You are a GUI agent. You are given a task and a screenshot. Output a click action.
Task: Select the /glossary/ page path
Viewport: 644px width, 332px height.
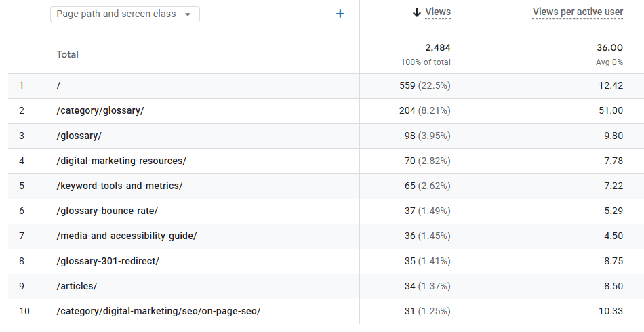tap(79, 136)
